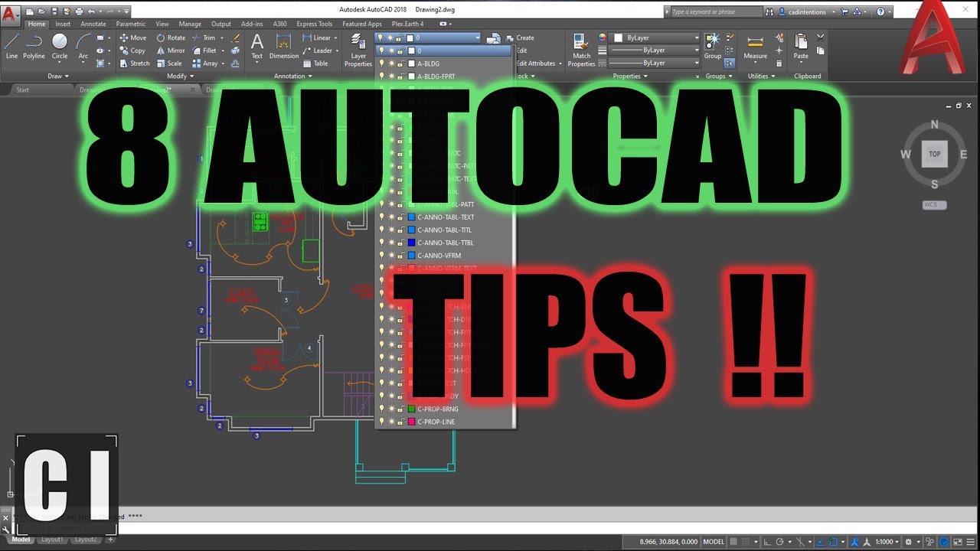The height and width of the screenshot is (551, 980).
Task: Click magenta color swatch of C-PROP-LINE layer
Action: pyautogui.click(x=411, y=422)
